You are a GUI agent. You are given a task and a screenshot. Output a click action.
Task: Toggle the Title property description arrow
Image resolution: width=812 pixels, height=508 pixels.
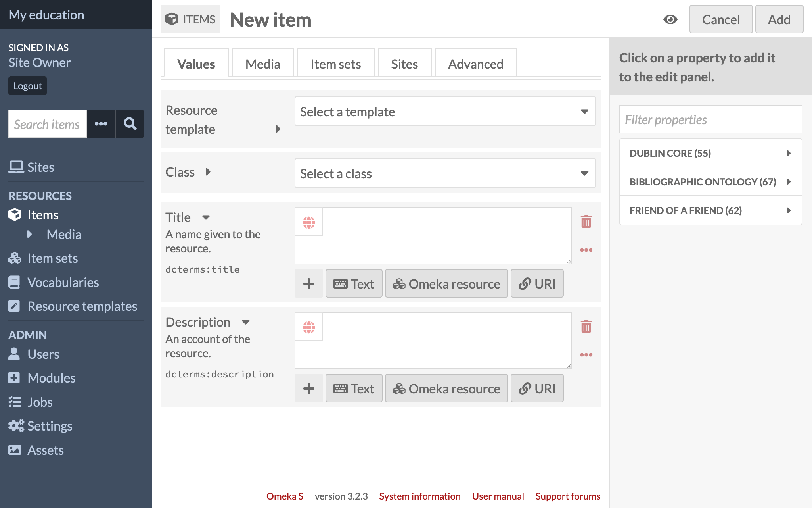point(206,217)
